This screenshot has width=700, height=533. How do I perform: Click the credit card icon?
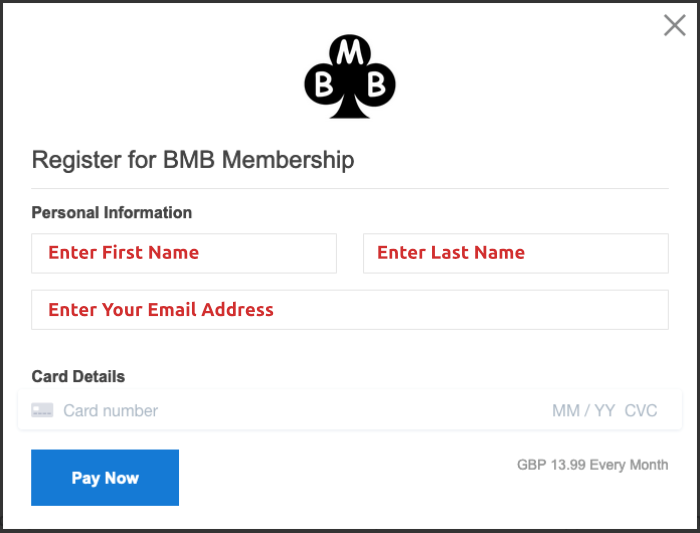point(42,410)
